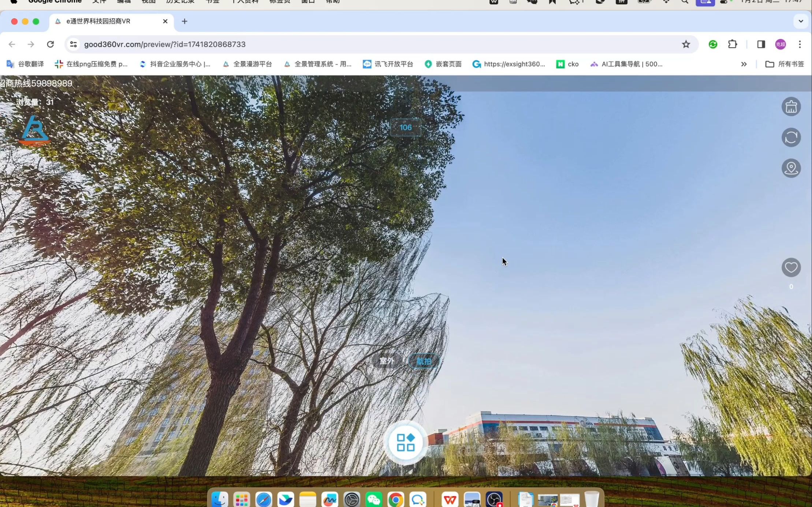Expand hidden bookmarks with the chevron
The height and width of the screenshot is (507, 812).
coord(744,64)
